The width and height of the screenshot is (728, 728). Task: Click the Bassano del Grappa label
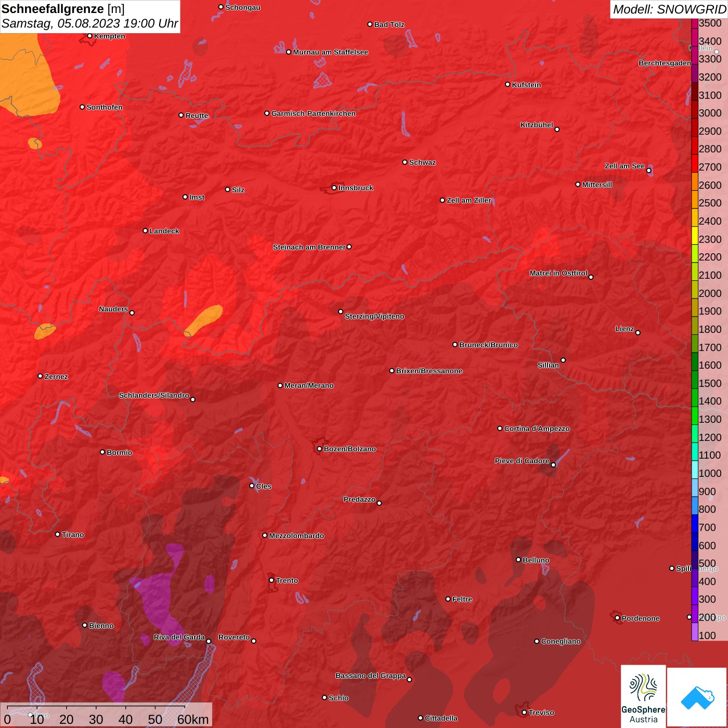pos(370,675)
